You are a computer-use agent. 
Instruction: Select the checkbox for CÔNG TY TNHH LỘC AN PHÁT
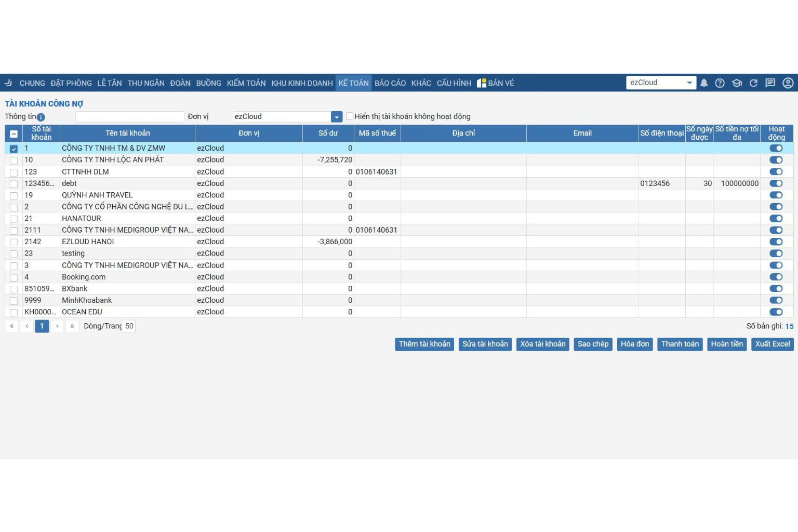(x=14, y=161)
